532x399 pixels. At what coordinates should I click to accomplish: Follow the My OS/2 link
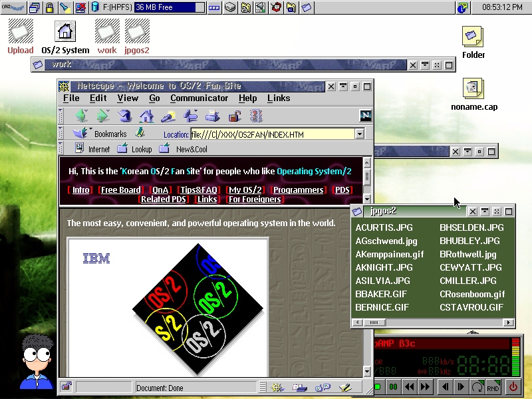coord(245,190)
